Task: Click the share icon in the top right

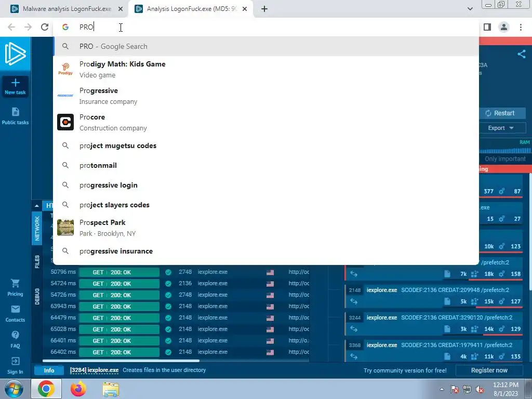Action: (522, 54)
